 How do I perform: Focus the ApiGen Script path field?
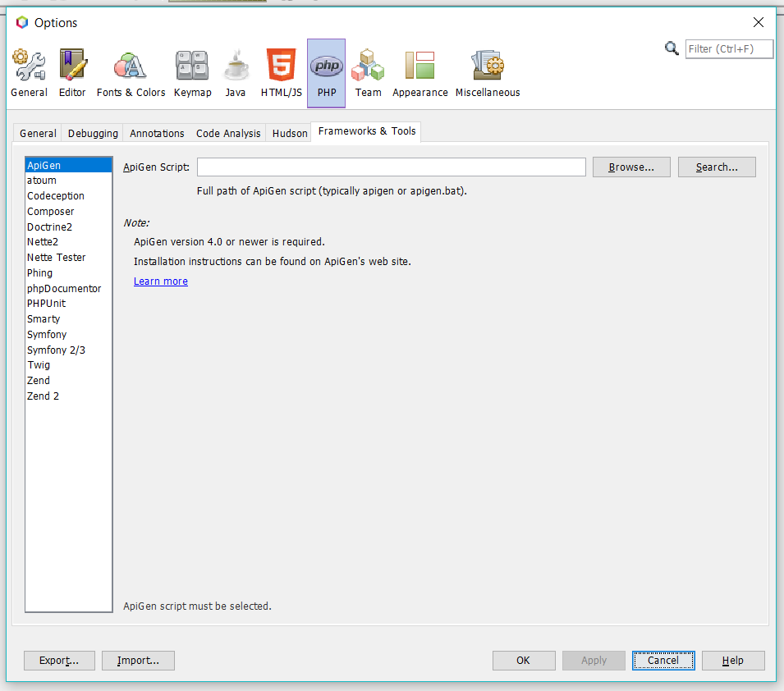(391, 167)
